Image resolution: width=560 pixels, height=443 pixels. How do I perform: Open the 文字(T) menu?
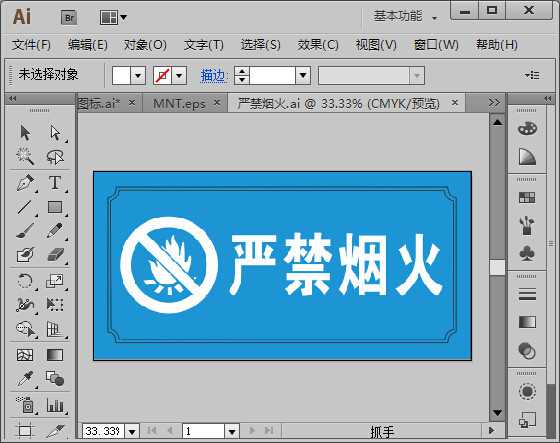coord(204,45)
